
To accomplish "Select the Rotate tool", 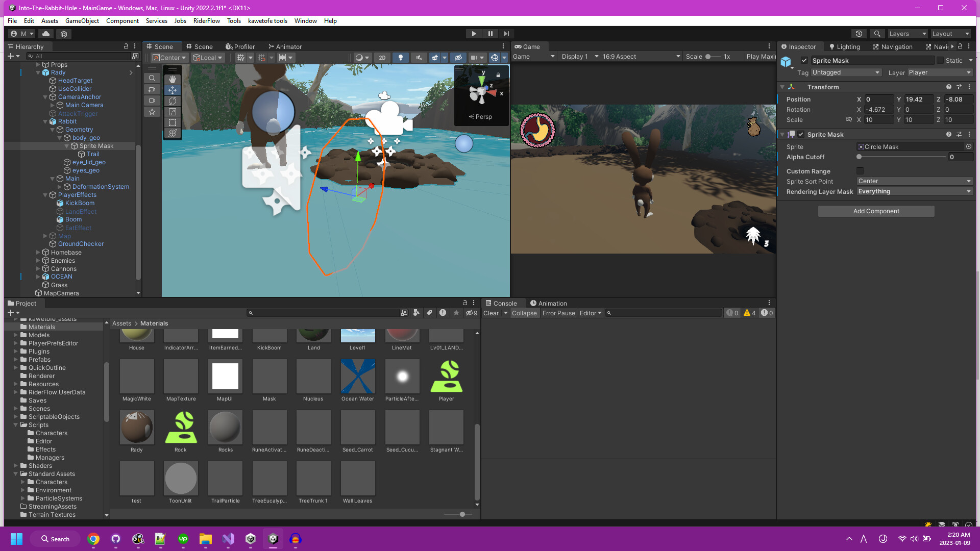I will click(173, 101).
